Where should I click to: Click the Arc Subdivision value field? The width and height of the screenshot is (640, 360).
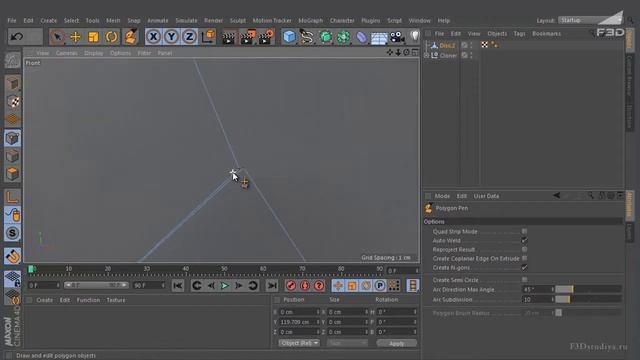pyautogui.click(x=536, y=299)
